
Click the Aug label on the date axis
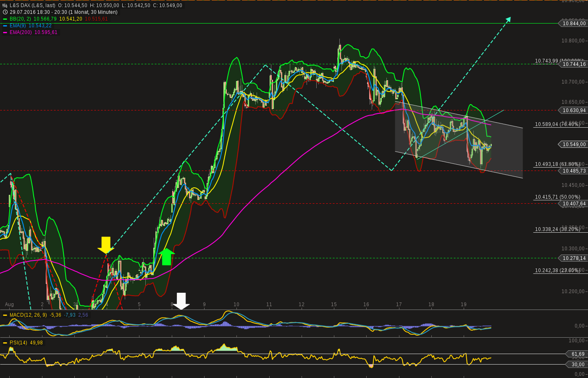(9, 304)
